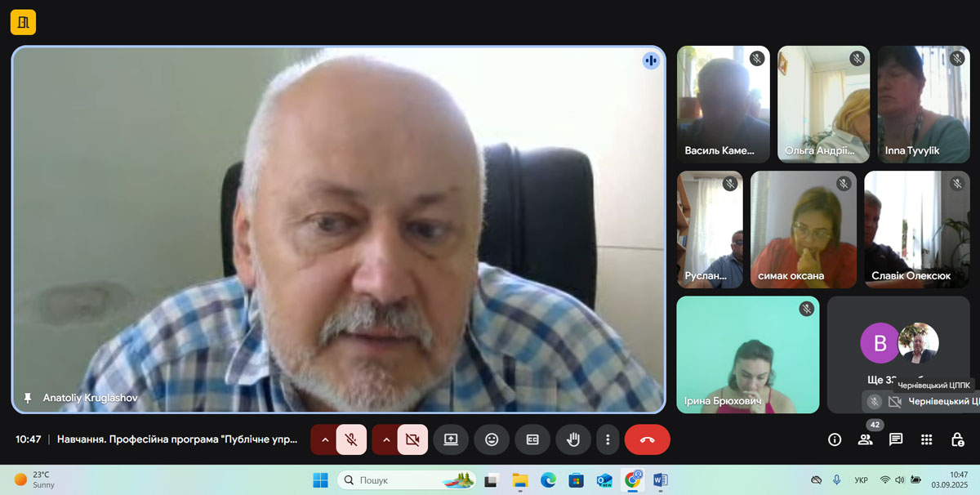Show meeting details info icon
The height and width of the screenshot is (495, 980).
tap(835, 439)
